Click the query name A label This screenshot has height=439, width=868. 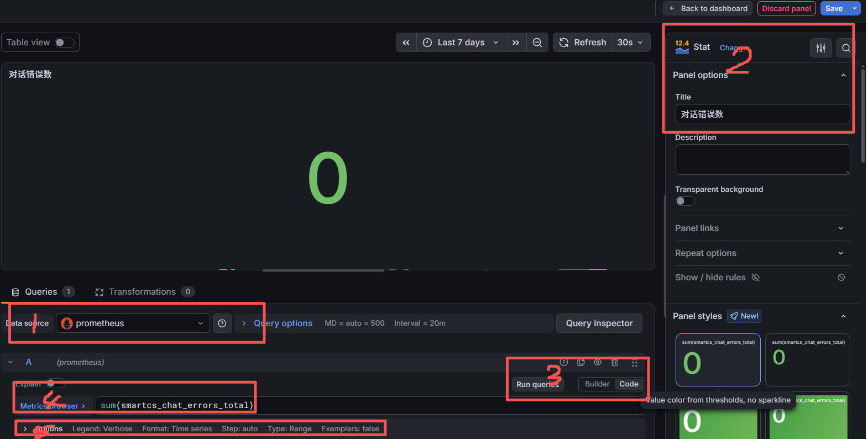[x=29, y=362]
